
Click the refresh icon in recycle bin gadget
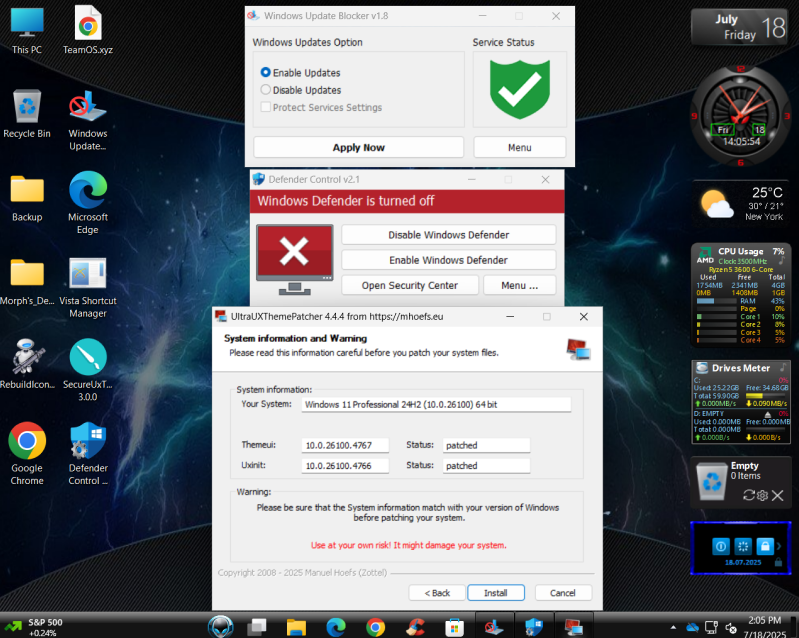749,495
